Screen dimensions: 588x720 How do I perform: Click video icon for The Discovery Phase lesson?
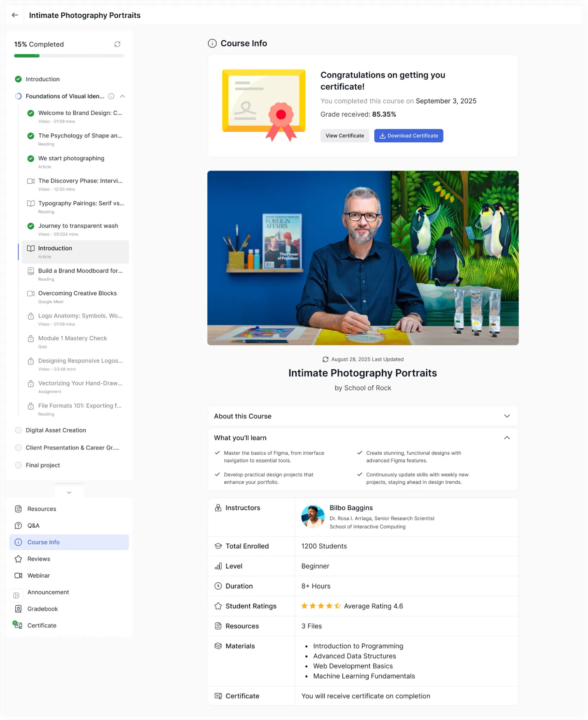[31, 181]
